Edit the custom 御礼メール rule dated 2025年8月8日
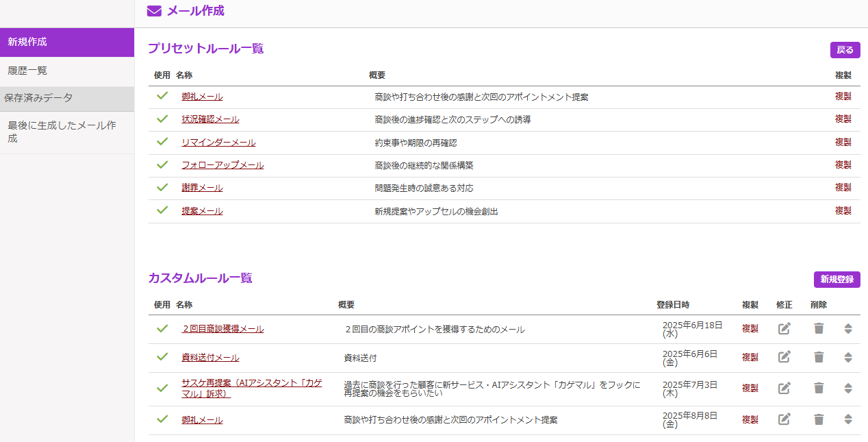The width and height of the screenshot is (868, 442). pyautogui.click(x=784, y=419)
